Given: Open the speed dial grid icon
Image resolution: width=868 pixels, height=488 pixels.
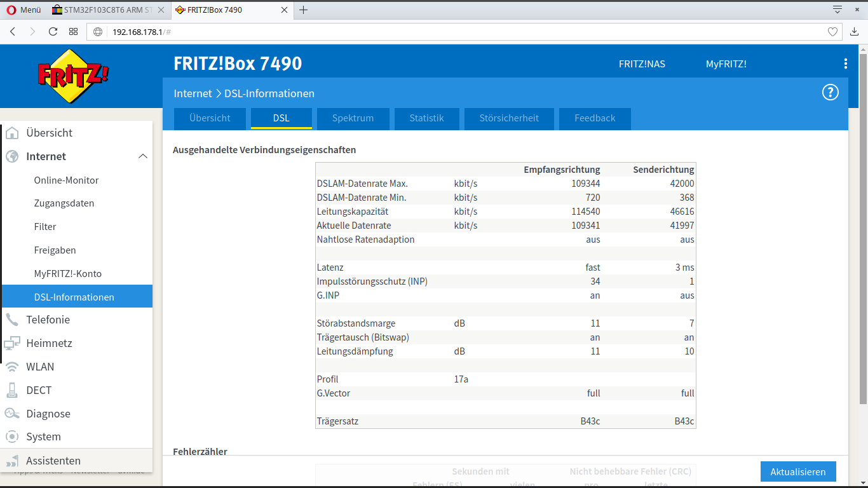Looking at the screenshot, I should coord(73,32).
